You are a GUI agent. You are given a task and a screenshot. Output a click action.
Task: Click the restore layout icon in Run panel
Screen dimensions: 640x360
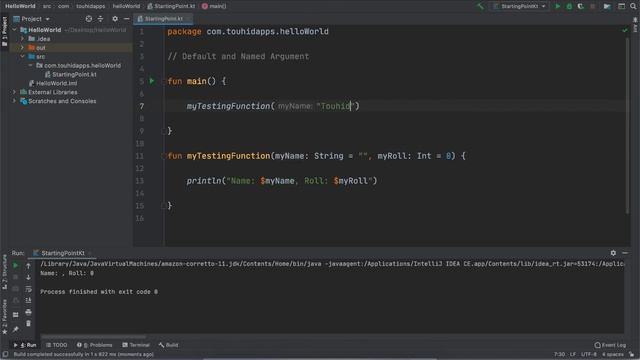click(x=16, y=315)
